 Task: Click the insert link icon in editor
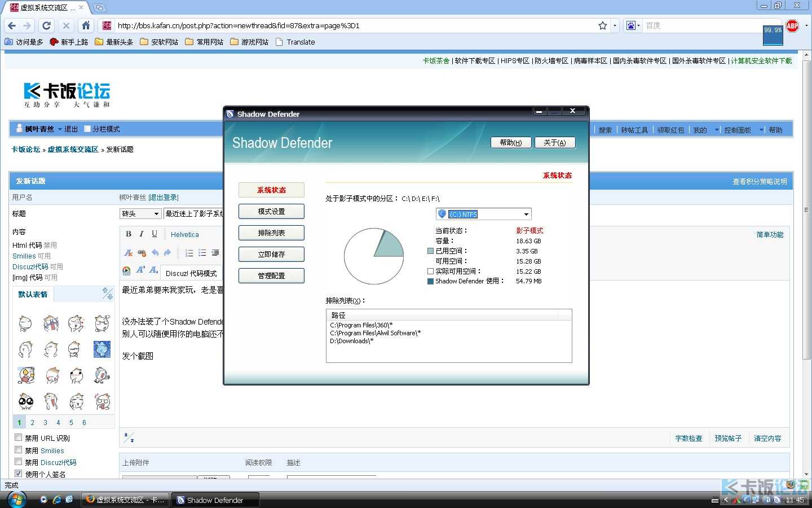pyautogui.click(x=142, y=253)
